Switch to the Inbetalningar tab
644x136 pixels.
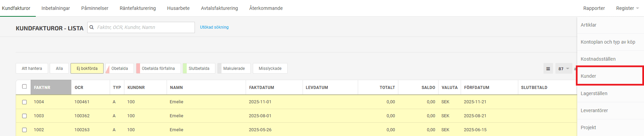[56, 8]
